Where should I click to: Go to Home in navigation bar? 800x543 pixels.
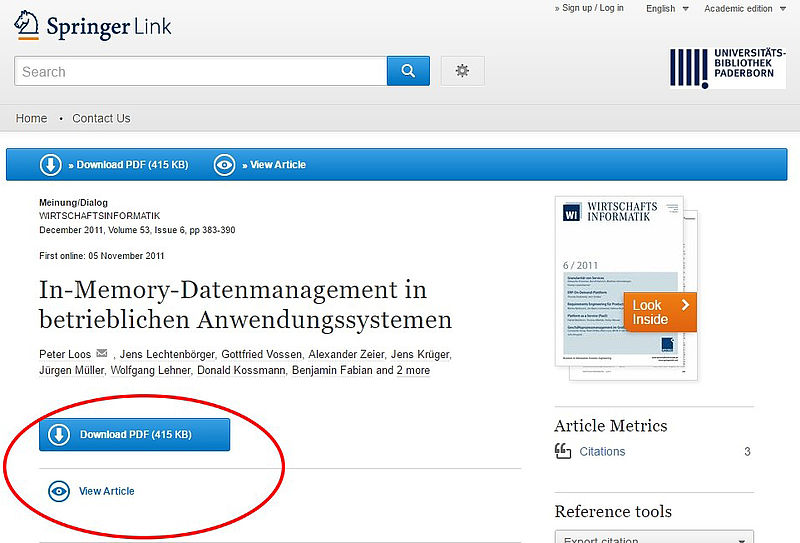(x=31, y=118)
